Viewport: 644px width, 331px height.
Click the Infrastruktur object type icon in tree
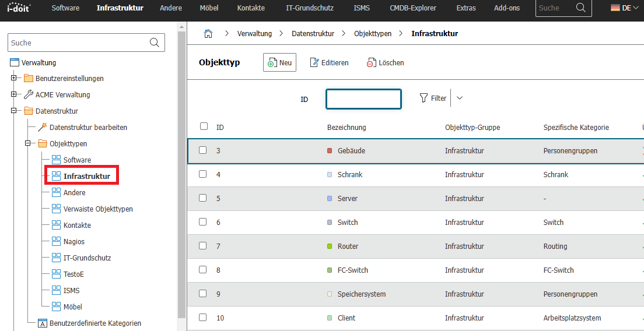pos(56,177)
